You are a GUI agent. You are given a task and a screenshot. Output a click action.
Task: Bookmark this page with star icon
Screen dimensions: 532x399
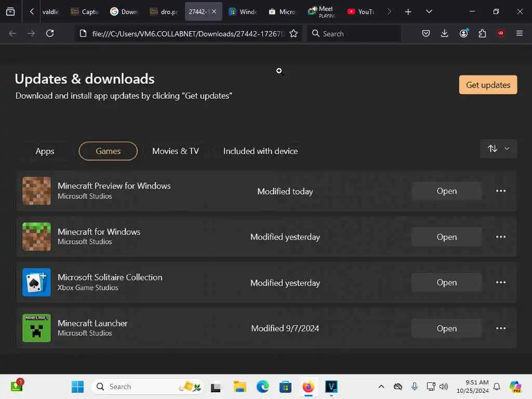tap(294, 34)
